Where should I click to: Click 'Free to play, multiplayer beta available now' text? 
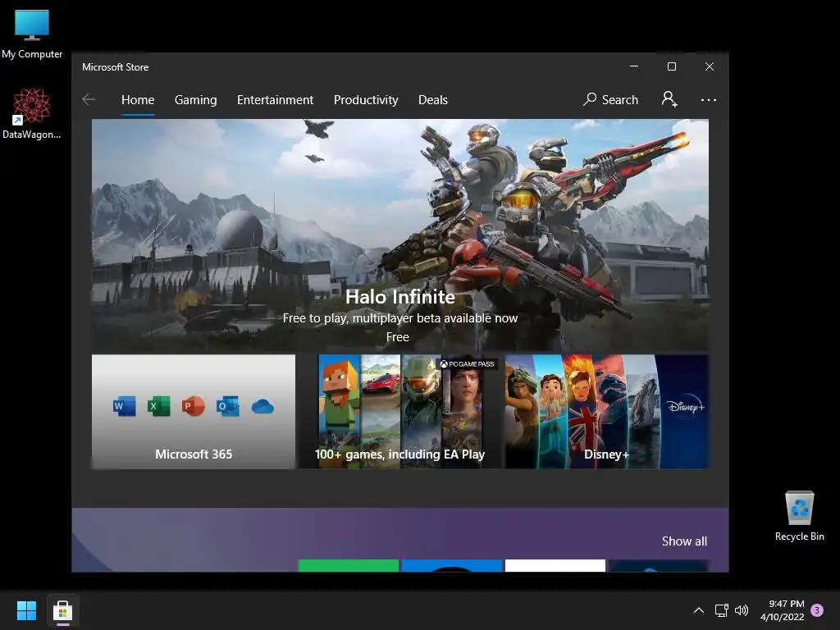coord(400,318)
